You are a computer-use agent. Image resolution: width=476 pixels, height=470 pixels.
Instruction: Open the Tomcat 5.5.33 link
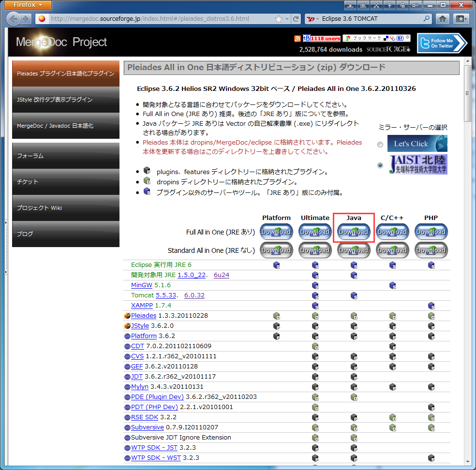[166, 295]
